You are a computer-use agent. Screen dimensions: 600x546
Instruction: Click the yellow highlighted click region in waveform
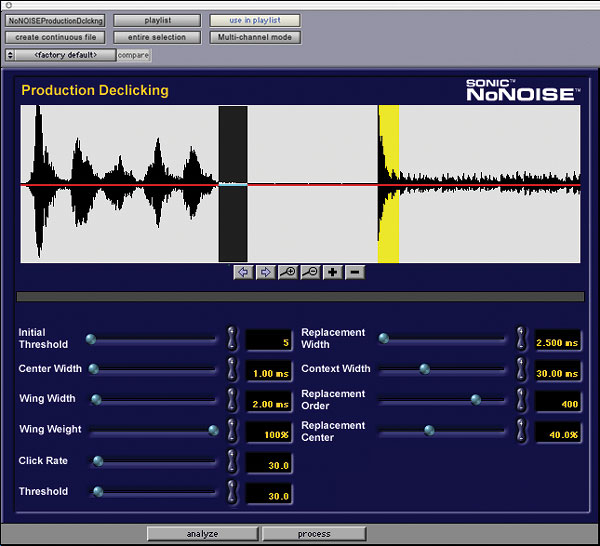click(389, 184)
